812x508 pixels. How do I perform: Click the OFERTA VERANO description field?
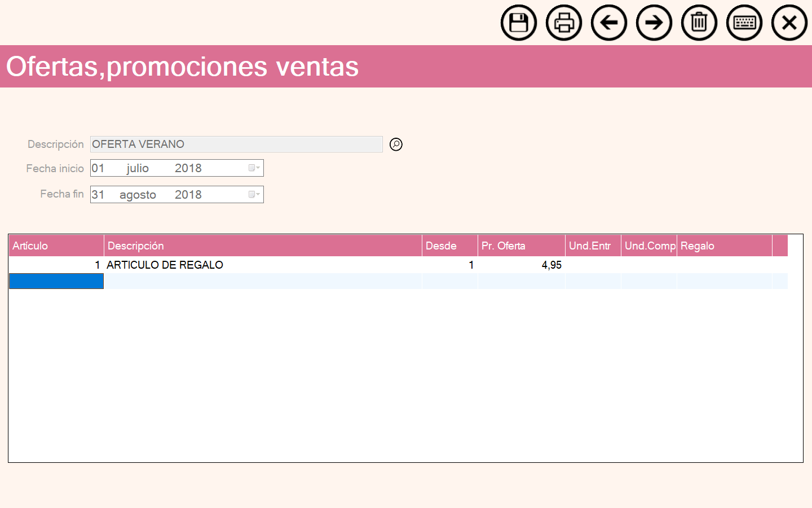(236, 144)
